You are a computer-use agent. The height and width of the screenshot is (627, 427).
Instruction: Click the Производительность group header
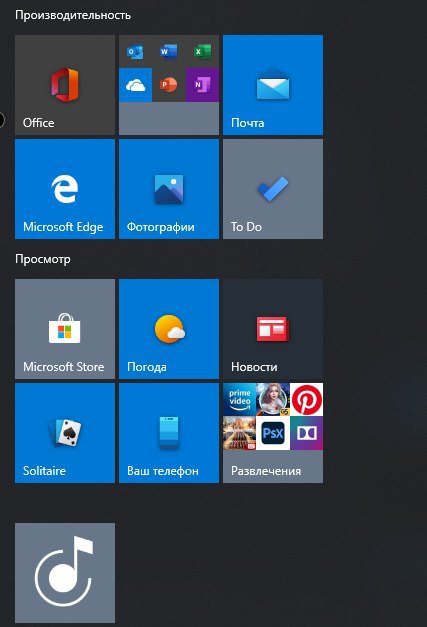[73, 15]
